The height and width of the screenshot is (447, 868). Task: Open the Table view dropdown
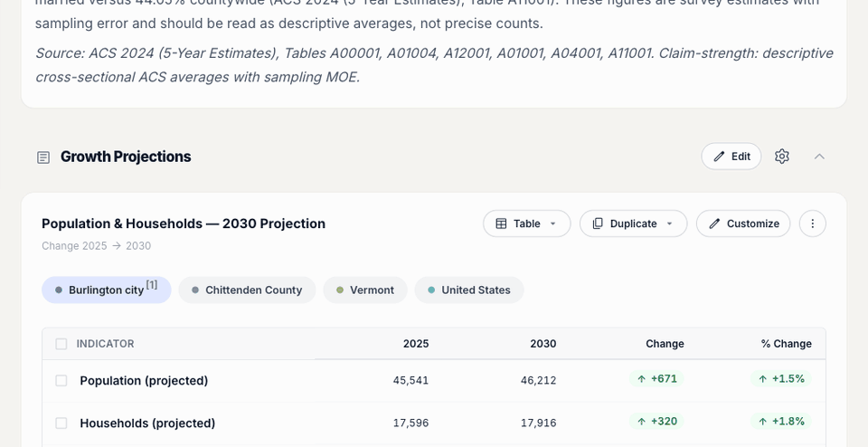pyautogui.click(x=526, y=223)
